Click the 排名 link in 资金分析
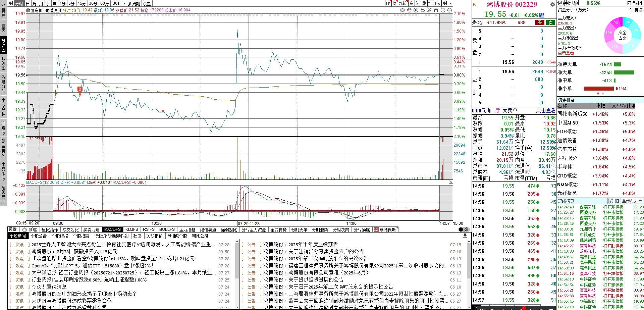The width and height of the screenshot is (644, 310). (639, 10)
